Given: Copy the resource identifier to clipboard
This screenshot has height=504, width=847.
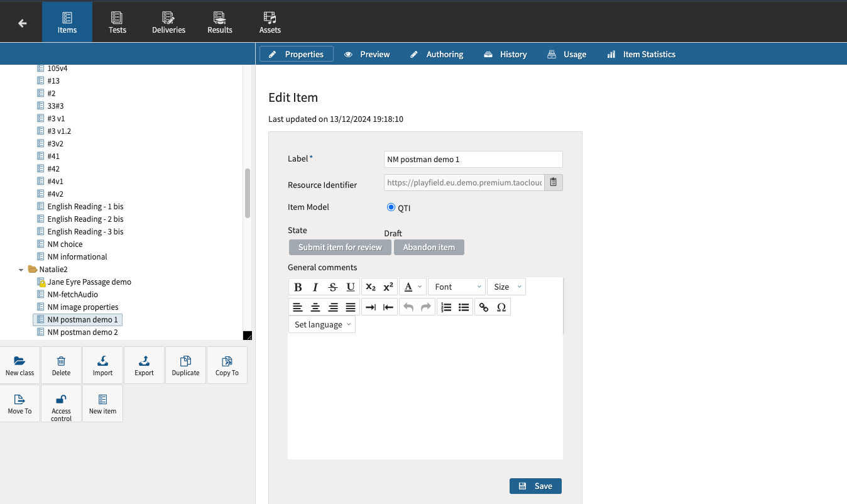Looking at the screenshot, I should pos(554,183).
